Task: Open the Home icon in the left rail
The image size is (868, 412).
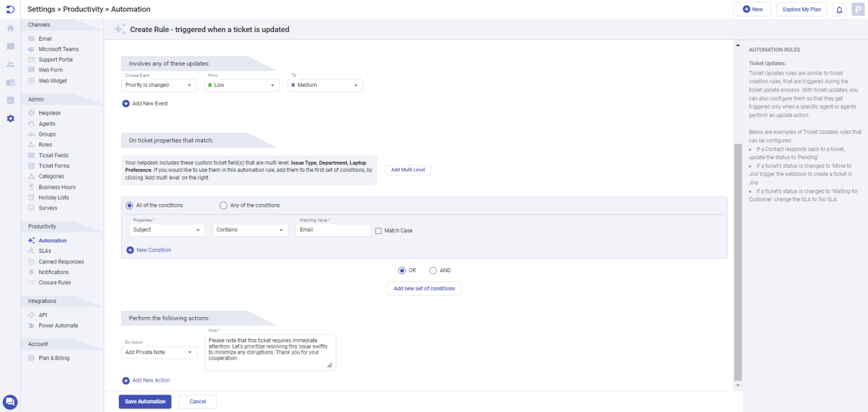Action: pos(10,28)
